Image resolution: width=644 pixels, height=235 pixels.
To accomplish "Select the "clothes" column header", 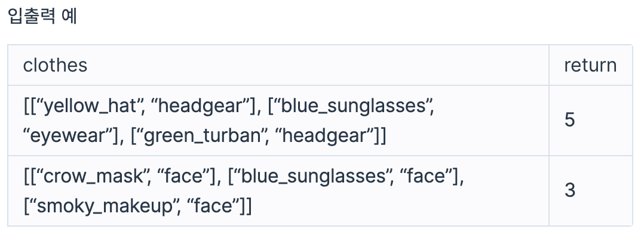I will pyautogui.click(x=55, y=65).
